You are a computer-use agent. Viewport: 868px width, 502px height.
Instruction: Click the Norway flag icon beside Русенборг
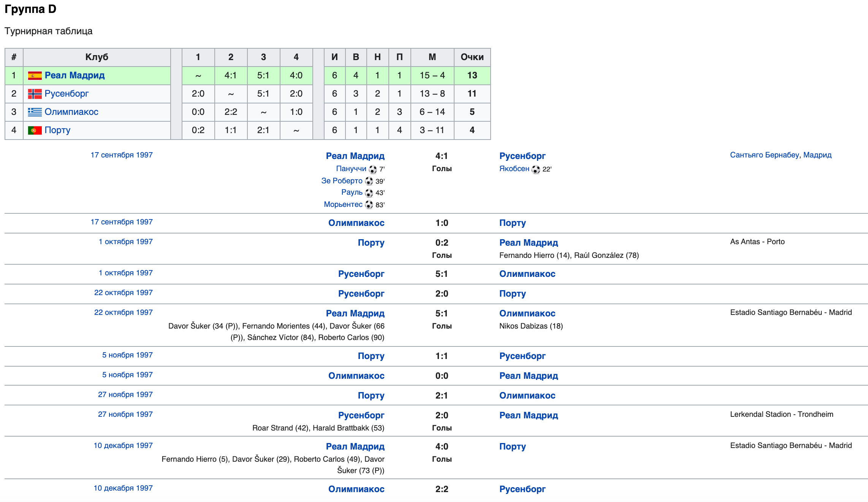(x=35, y=94)
